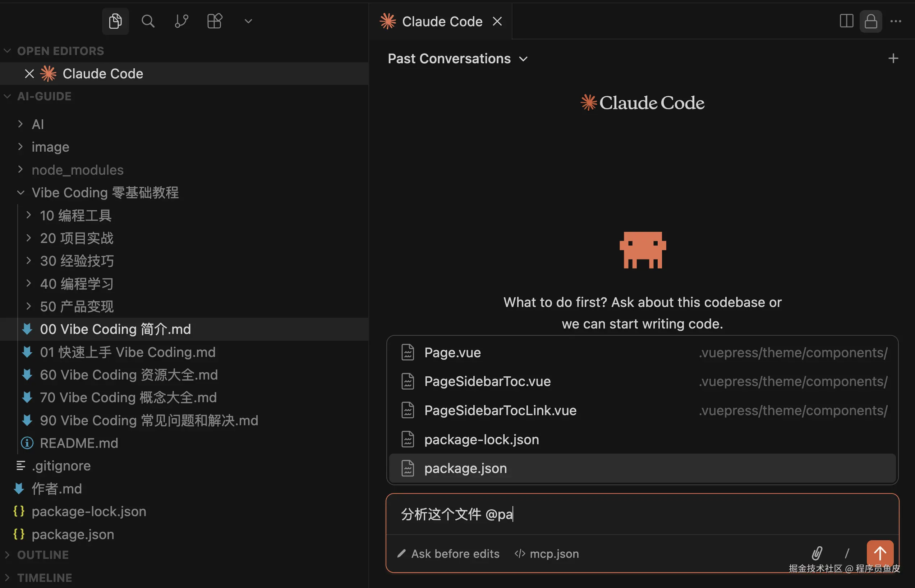Open the Source Control branch icon
This screenshot has width=915, height=588.
click(x=181, y=21)
